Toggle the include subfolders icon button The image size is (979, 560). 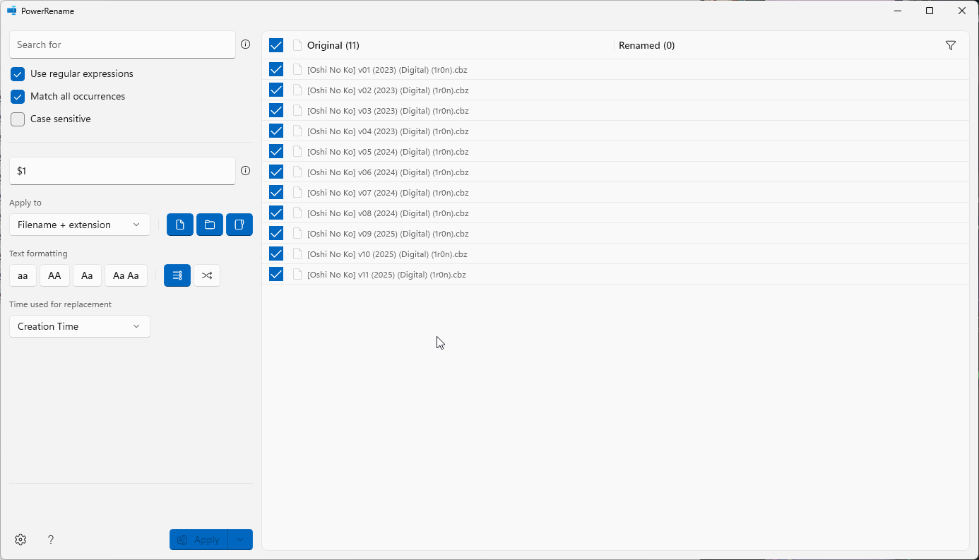click(239, 225)
